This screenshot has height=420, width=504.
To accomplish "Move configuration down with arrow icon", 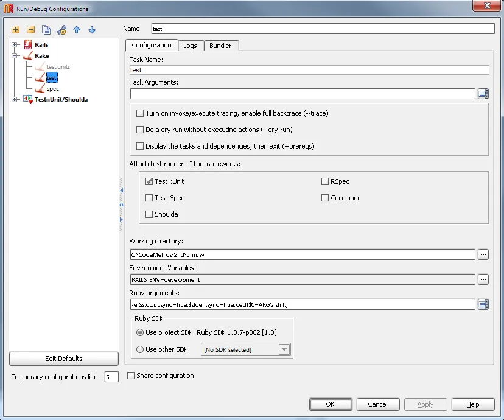I will click(92, 30).
